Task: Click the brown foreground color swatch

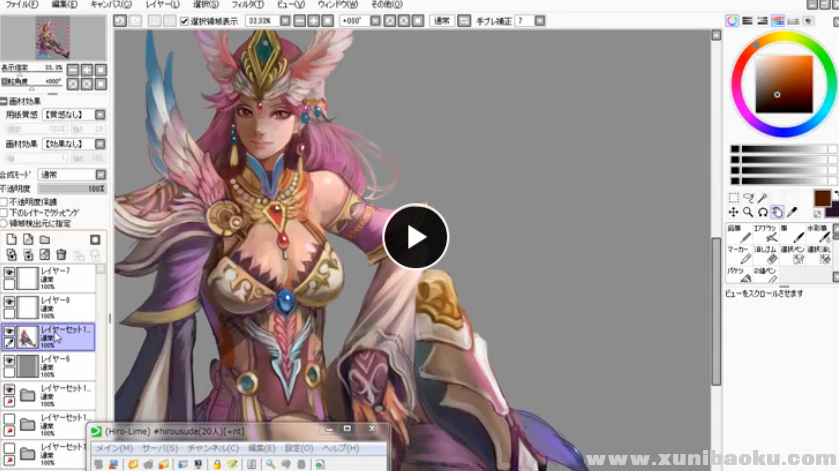Action: click(822, 198)
